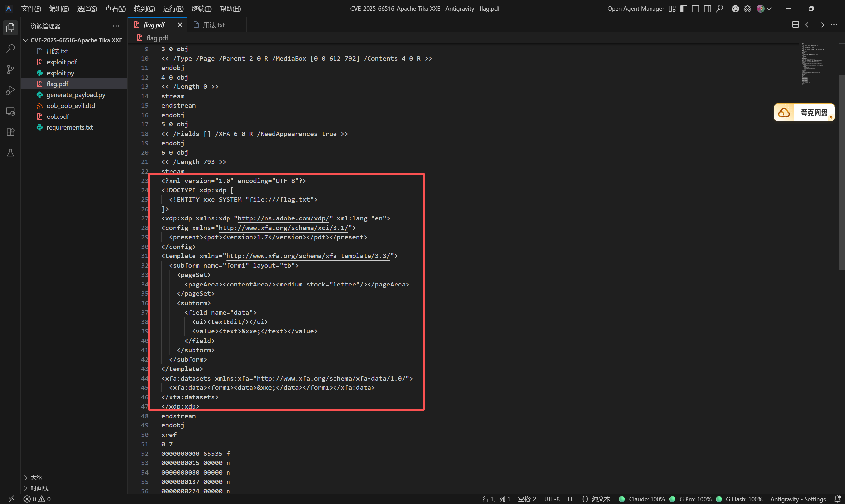Viewport: 845px width, 504px height.
Task: Toggle the secondary sidebar visibility
Action: coord(707,9)
